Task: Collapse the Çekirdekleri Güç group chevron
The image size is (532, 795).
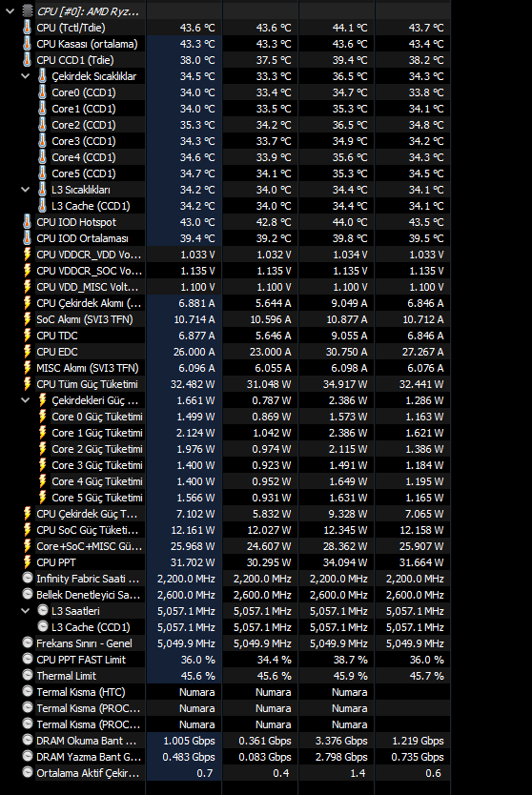Action: [26, 400]
